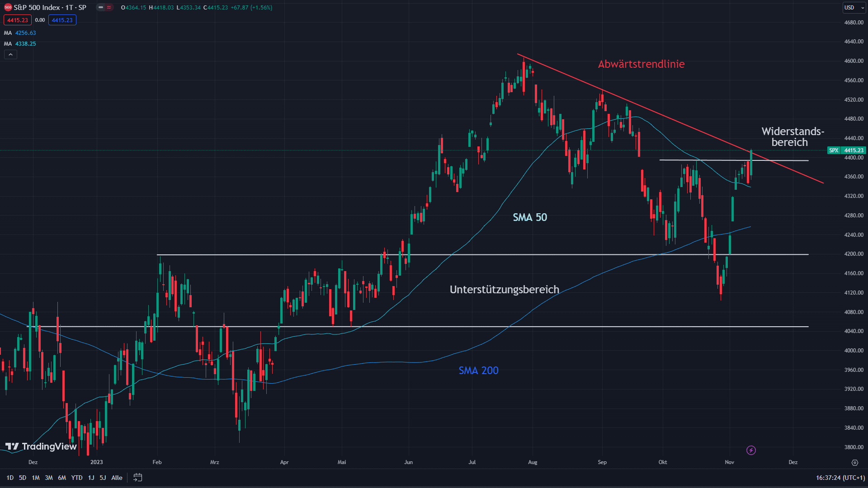The height and width of the screenshot is (488, 868).
Task: Select the Widerstandsbereich text annotation
Action: coord(793,137)
